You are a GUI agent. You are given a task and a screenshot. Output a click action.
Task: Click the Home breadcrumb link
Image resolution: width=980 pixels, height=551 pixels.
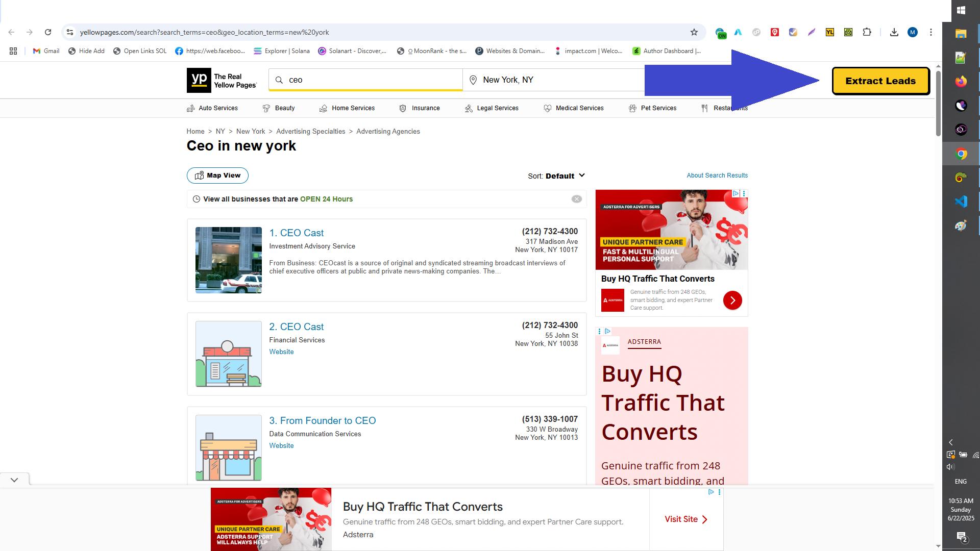[195, 131]
